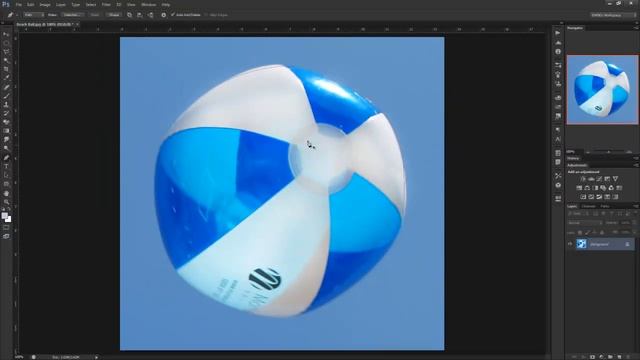Open path alignment dropdown
This screenshot has width=640, height=360.
(x=140, y=15)
